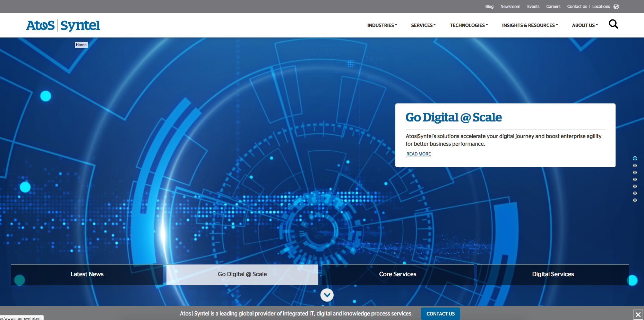This screenshot has height=320, width=644.
Task: Open the Events link
Action: pos(533,7)
